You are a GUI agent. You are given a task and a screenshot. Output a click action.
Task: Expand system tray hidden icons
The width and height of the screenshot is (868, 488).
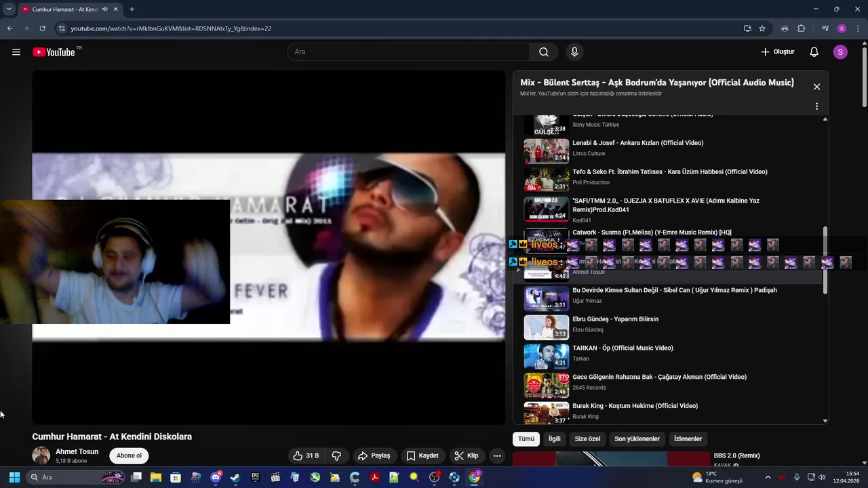point(768,477)
